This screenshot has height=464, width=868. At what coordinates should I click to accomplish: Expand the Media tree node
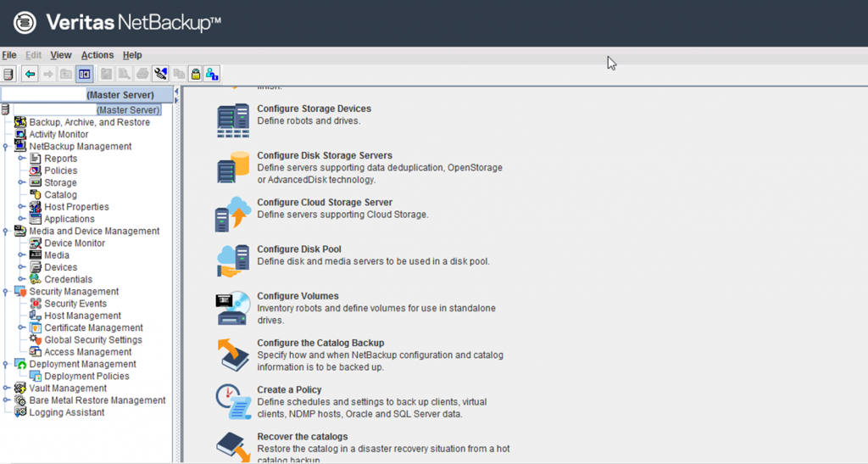(x=21, y=254)
